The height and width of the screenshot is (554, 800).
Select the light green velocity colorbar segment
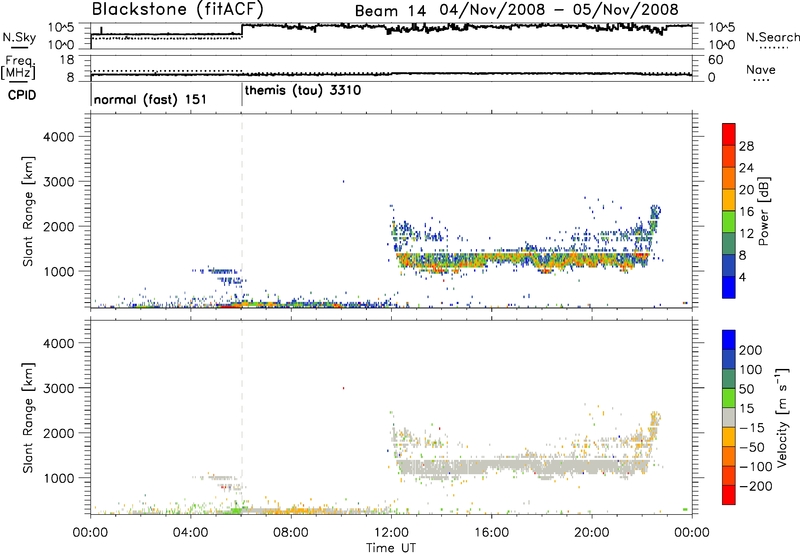click(x=729, y=398)
